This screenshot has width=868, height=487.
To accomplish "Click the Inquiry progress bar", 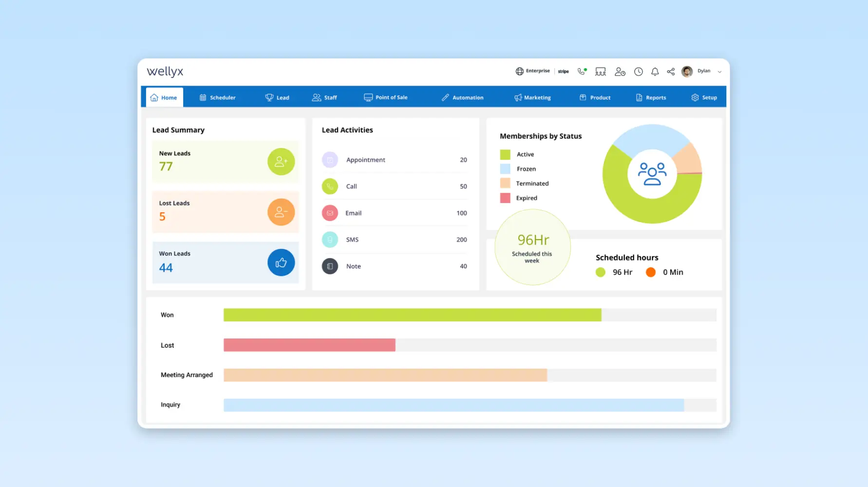I will point(470,405).
